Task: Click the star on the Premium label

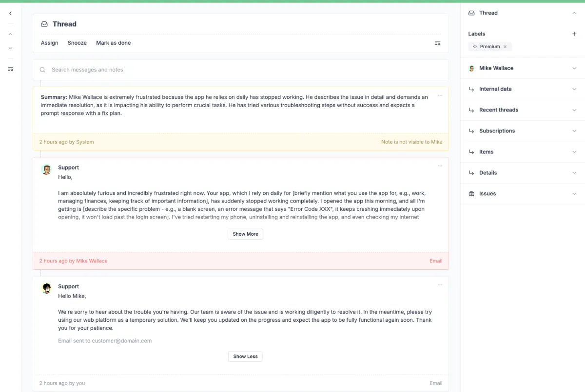Action: (x=475, y=46)
